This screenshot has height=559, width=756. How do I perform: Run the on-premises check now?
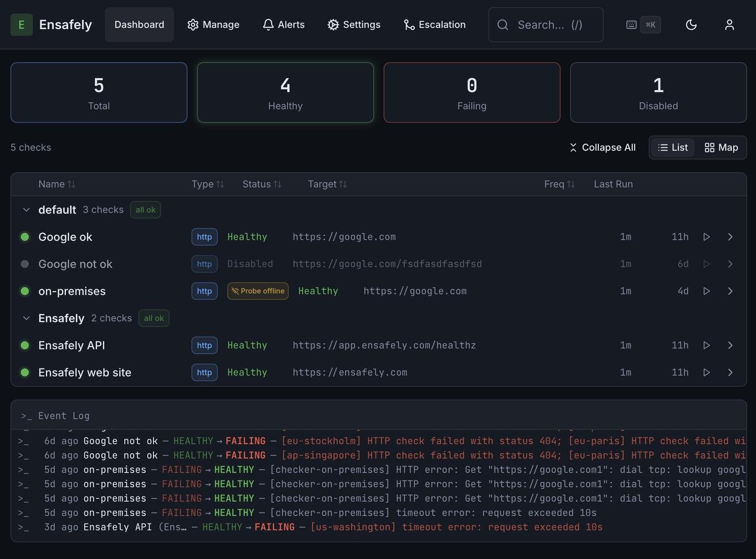[706, 291]
